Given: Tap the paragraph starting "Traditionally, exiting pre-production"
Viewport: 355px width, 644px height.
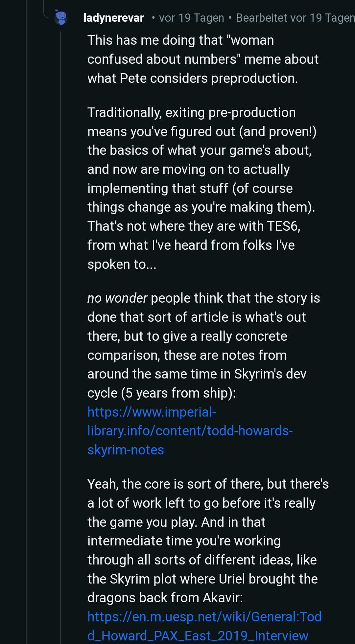Looking at the screenshot, I should (202, 188).
